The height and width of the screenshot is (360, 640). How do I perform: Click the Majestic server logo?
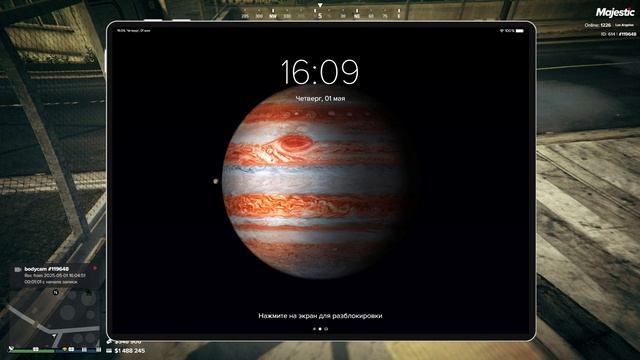click(x=615, y=13)
